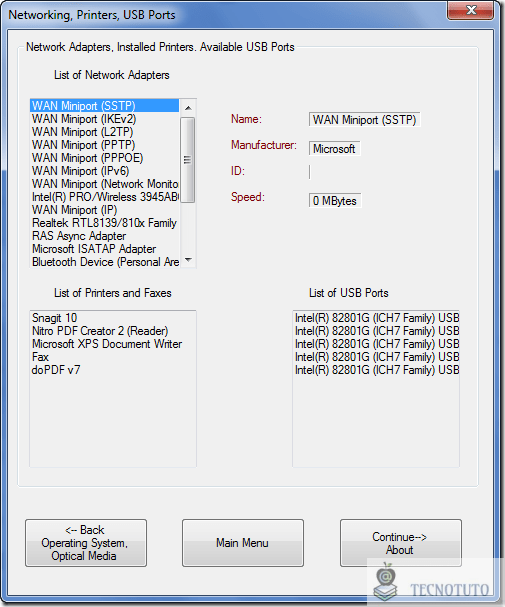Select Nitro PDF Creator 2 (Reader) printer
This screenshot has width=505, height=607.
(113, 331)
